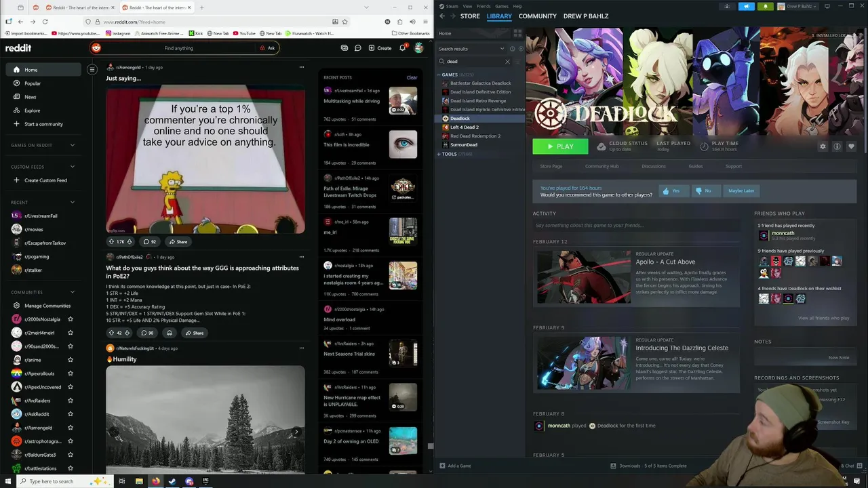
Task: Toggle Steam ready-to-play filter icon
Action: (x=521, y=49)
